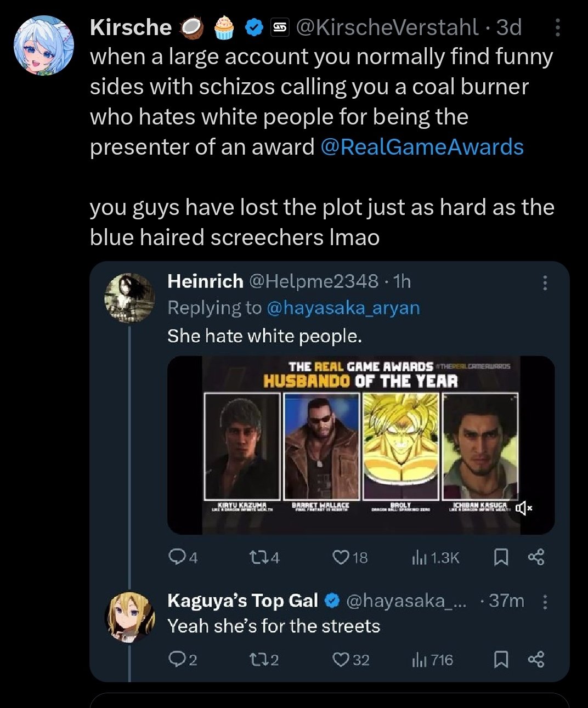588x708 pixels.
Task: Open more options on Kaguya's Top Gal reply
Action: point(545,602)
